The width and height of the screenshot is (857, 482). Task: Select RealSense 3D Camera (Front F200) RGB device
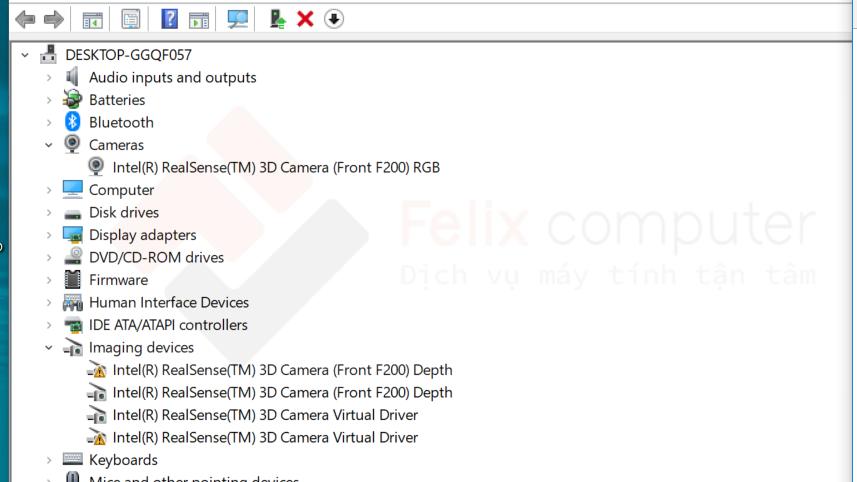[x=276, y=168]
